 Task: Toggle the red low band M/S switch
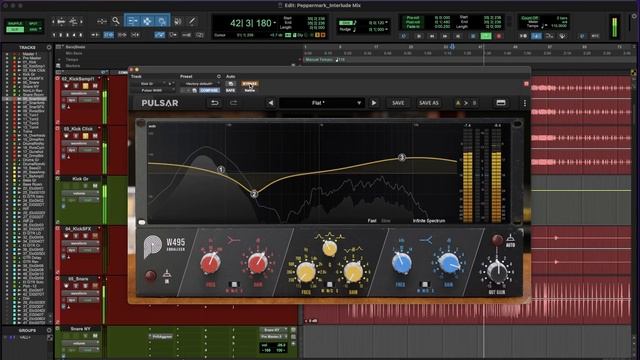click(x=234, y=284)
